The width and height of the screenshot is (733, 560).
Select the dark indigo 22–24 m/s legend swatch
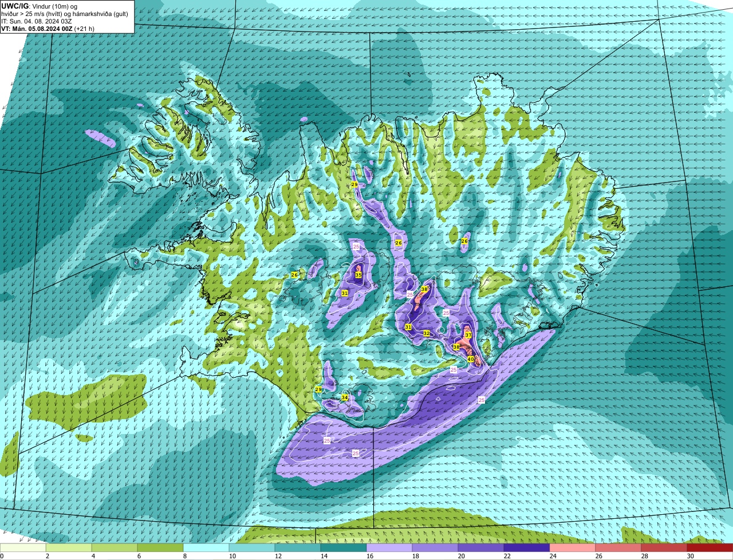pos(527,548)
